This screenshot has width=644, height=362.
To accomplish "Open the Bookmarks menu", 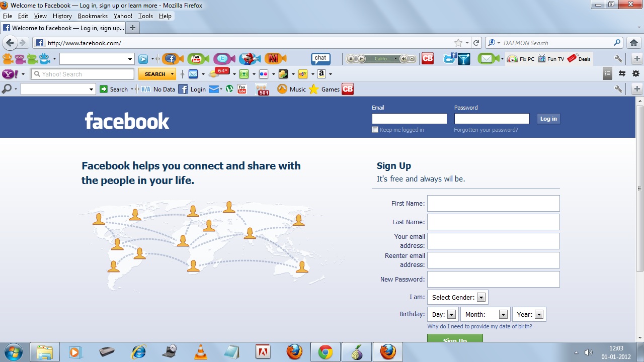I will click(x=93, y=16).
